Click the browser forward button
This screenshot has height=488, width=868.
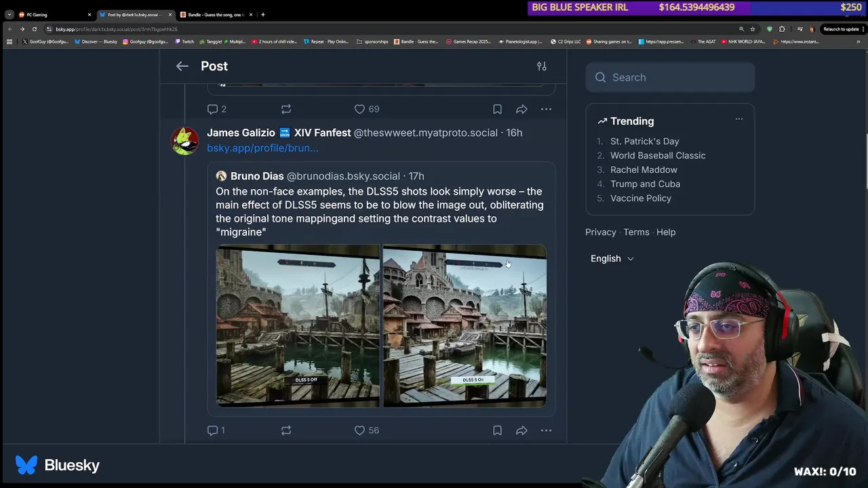(22, 29)
